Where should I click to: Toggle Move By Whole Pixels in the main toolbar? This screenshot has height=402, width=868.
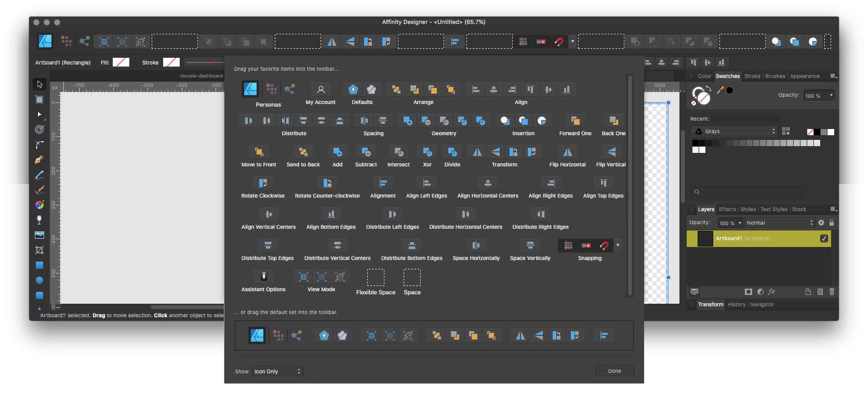coord(541,42)
